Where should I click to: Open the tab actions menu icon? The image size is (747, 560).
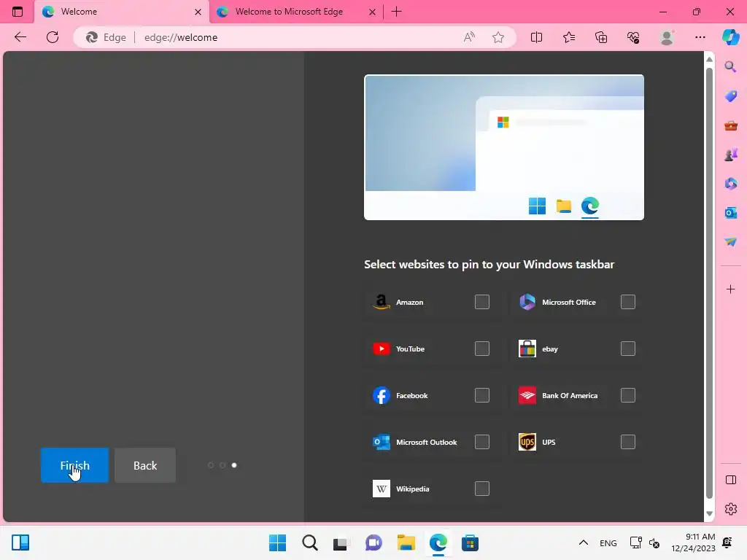point(18,12)
